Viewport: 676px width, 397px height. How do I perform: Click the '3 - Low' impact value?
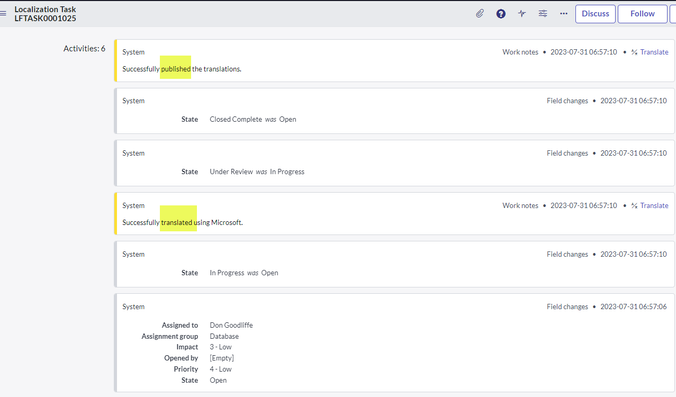point(221,347)
